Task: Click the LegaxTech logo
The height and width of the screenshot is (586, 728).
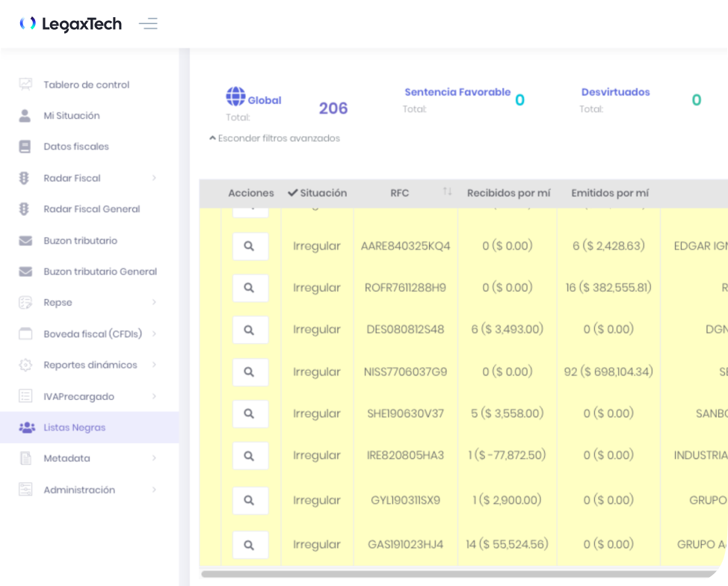Action: [x=71, y=24]
